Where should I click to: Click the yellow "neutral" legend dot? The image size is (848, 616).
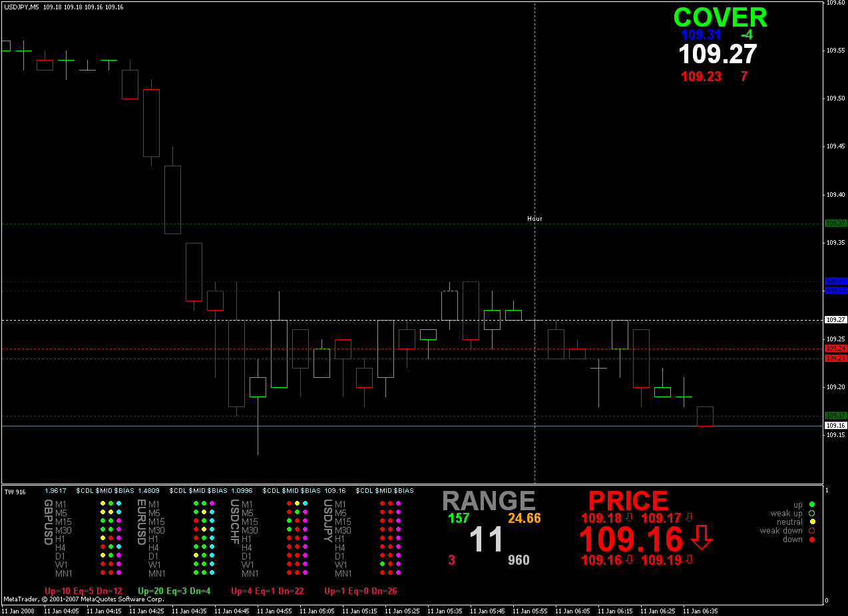coord(813,522)
